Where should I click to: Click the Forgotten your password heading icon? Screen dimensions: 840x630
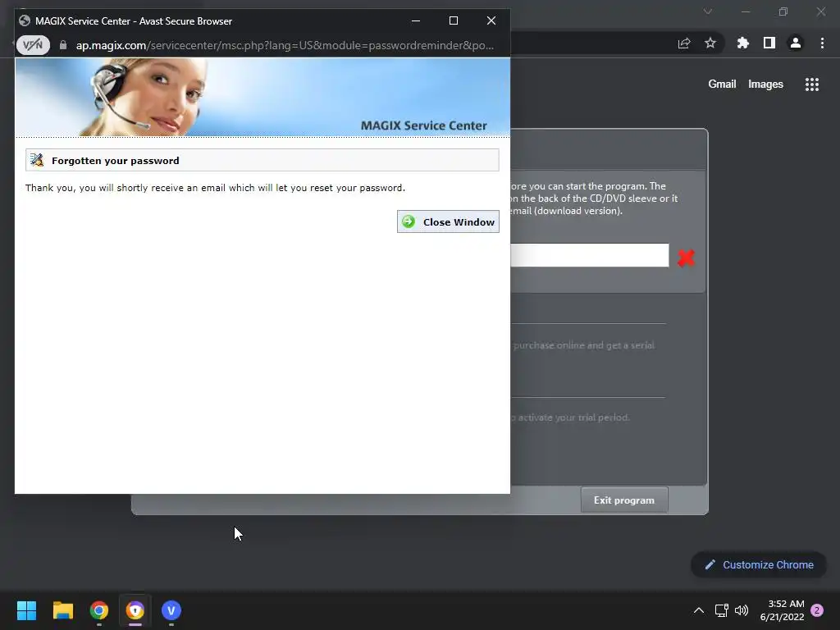tap(37, 160)
